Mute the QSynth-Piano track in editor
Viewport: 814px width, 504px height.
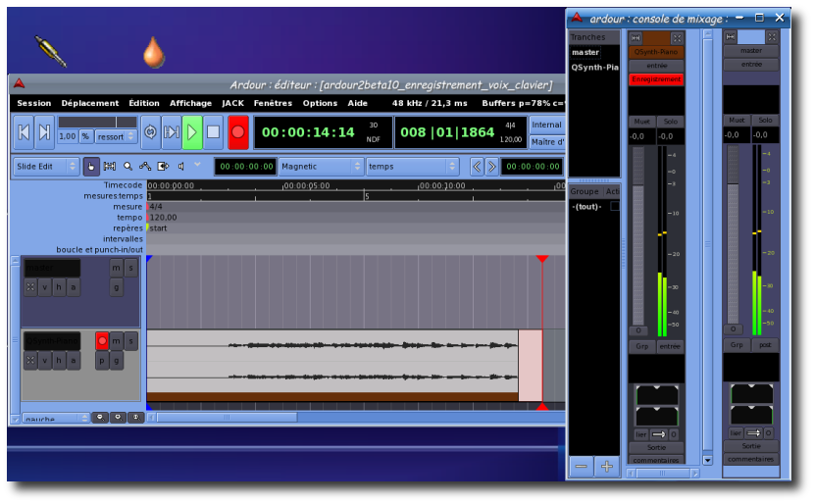117,340
